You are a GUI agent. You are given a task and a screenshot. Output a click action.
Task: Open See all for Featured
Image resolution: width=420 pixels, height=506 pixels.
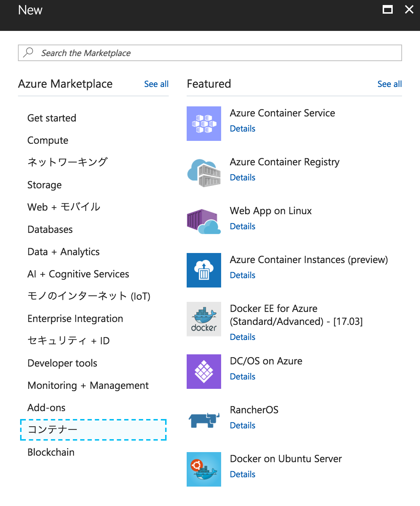point(389,84)
